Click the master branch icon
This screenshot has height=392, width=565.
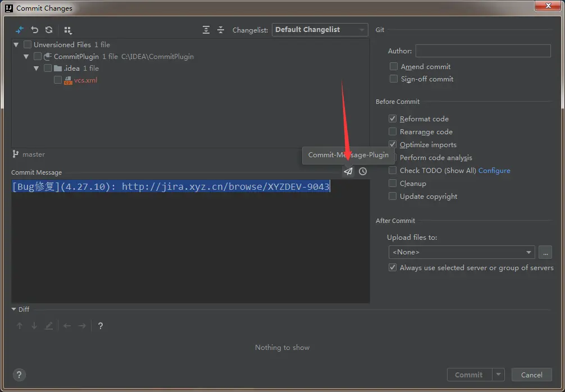tap(16, 154)
